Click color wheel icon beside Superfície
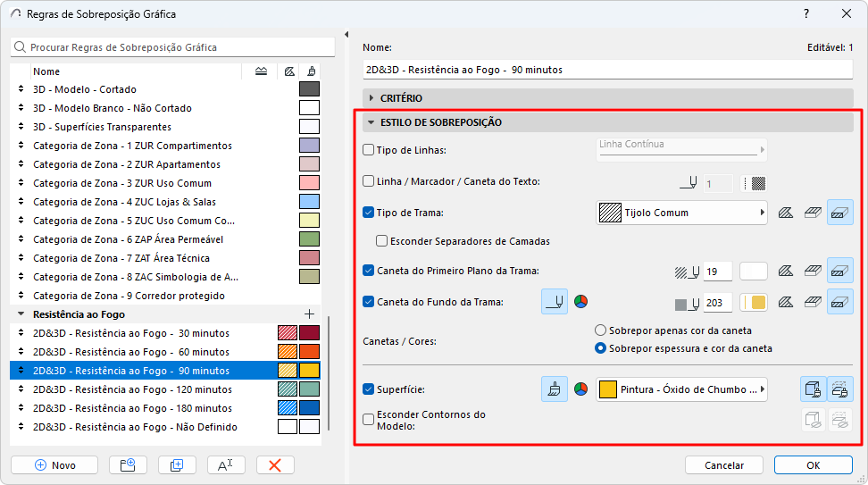 (x=580, y=389)
